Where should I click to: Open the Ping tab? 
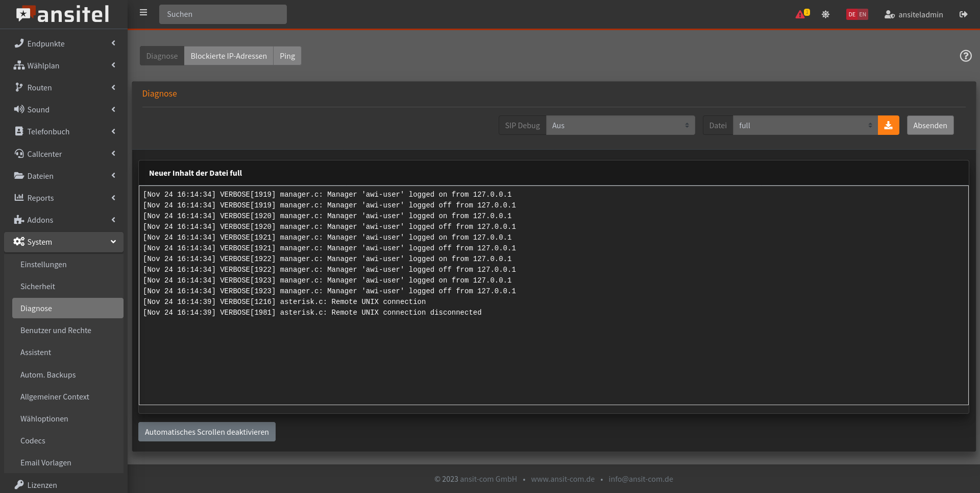pos(287,56)
